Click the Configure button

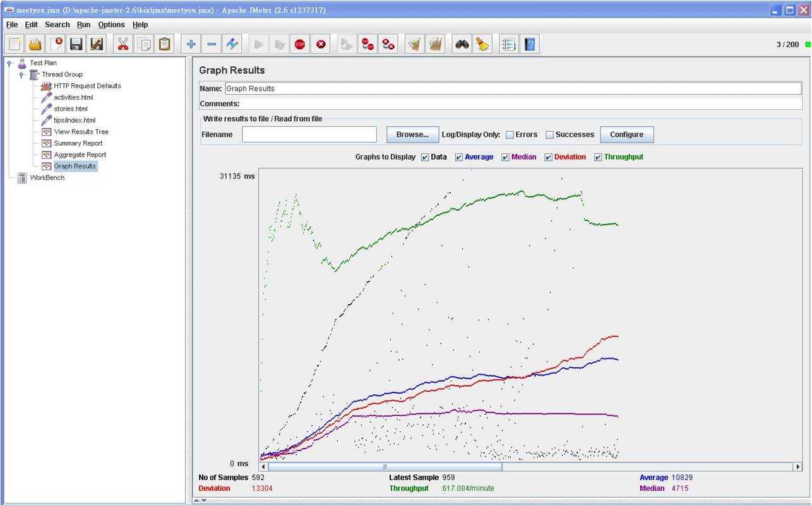point(626,134)
